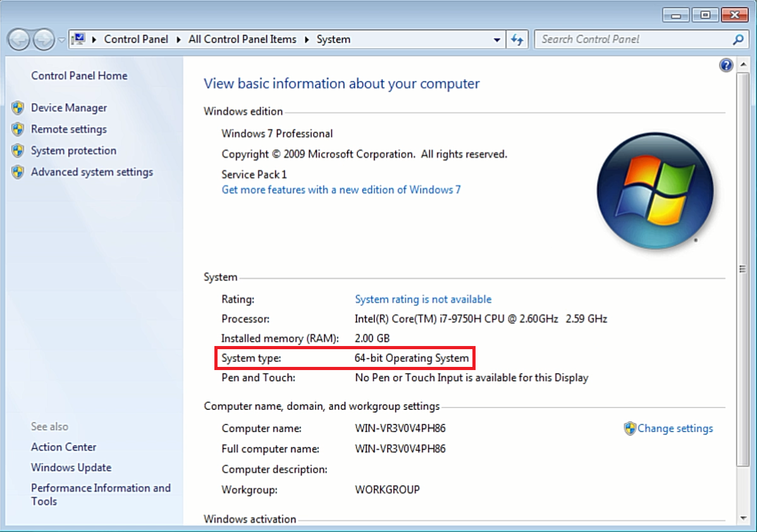
Task: Open Advanced system settings
Action: tap(92, 172)
